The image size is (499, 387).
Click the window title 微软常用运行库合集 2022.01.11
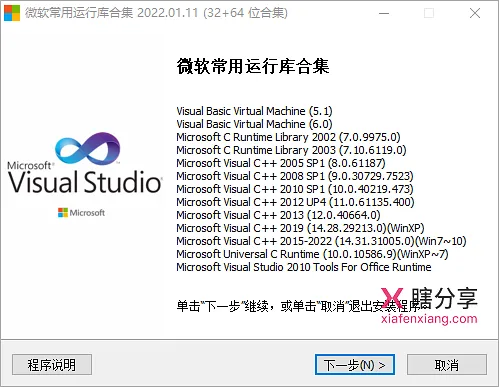coord(156,13)
